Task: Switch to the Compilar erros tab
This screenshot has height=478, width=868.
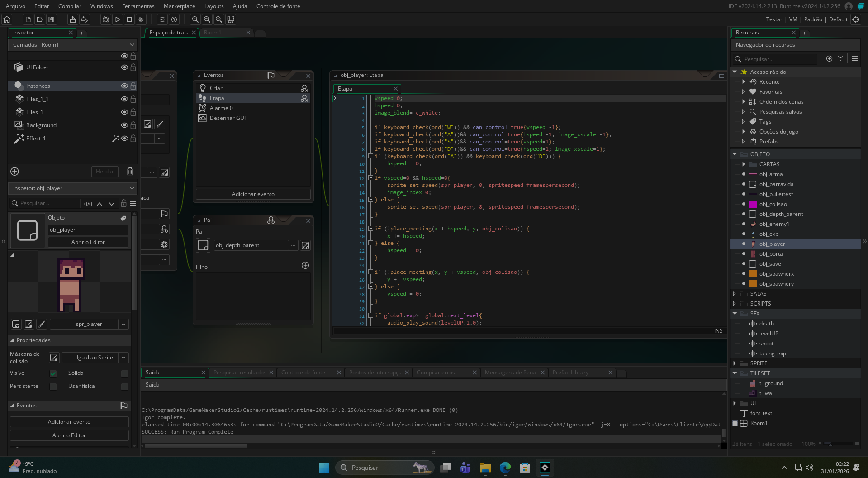Action: tap(436, 373)
